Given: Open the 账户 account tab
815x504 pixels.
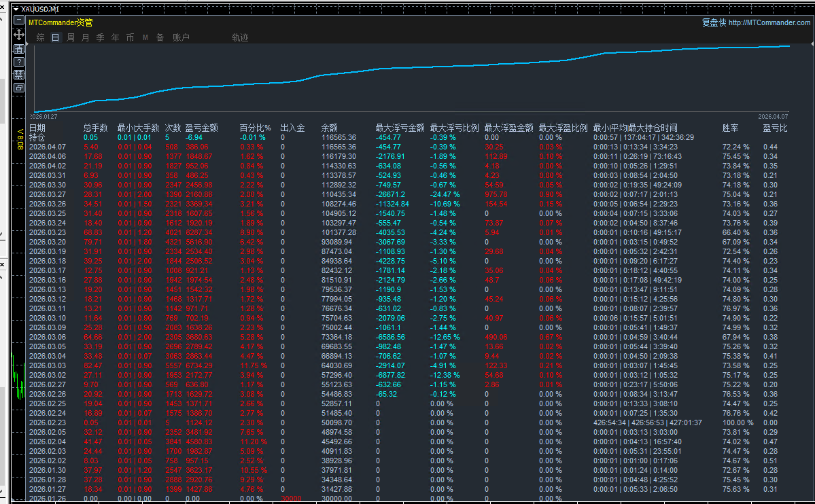Looking at the screenshot, I should (181, 38).
